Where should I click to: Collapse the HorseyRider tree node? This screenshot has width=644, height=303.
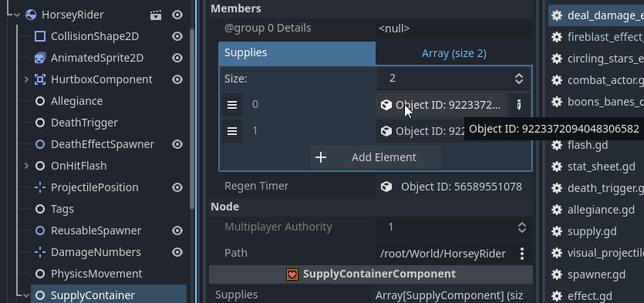click(17, 15)
